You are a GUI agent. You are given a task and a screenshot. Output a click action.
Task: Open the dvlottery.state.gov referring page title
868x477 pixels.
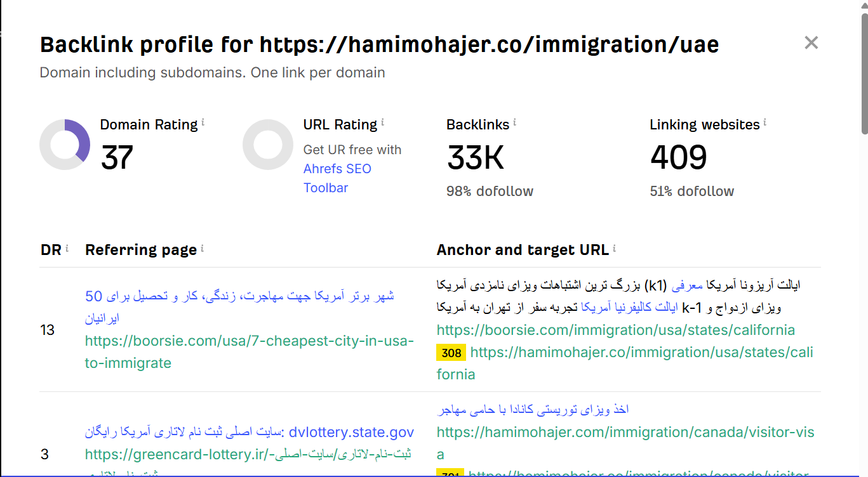pos(249,433)
